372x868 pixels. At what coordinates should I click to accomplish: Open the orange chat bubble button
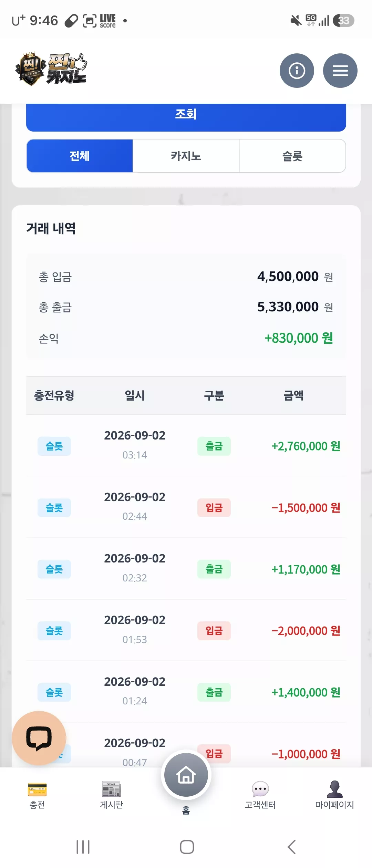point(39,738)
